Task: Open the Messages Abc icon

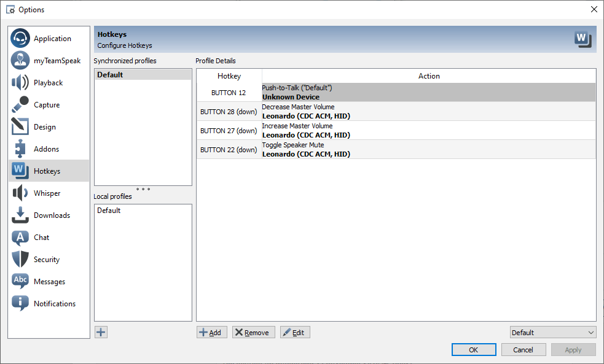Action: 20,281
